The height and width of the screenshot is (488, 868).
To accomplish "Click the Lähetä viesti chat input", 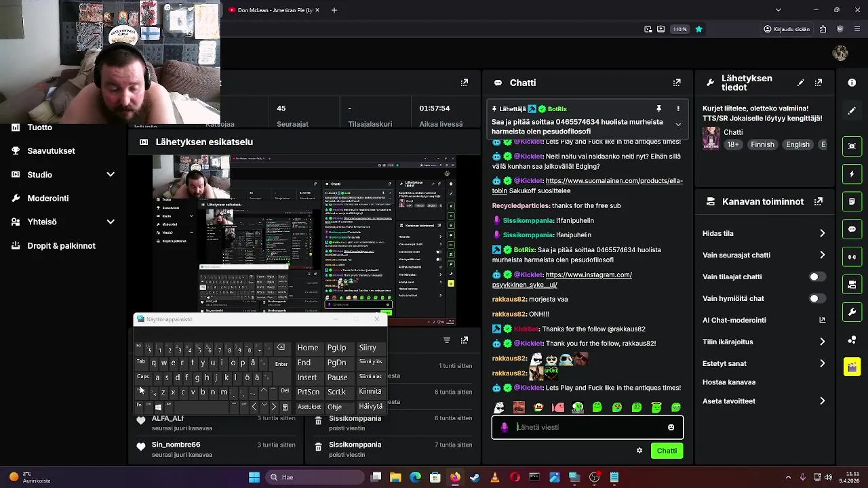I will point(587,427).
